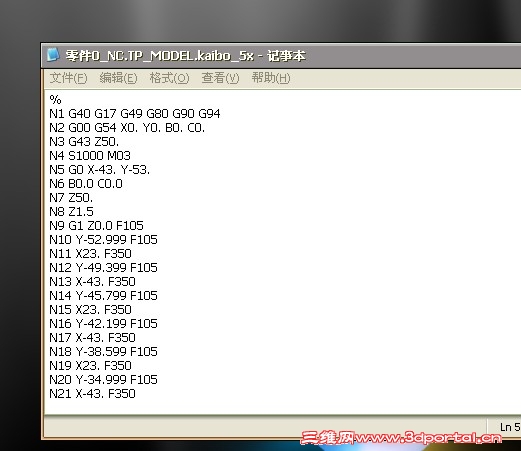Click the Ln status bar indicator
This screenshot has width=521, height=451.
click(510, 427)
